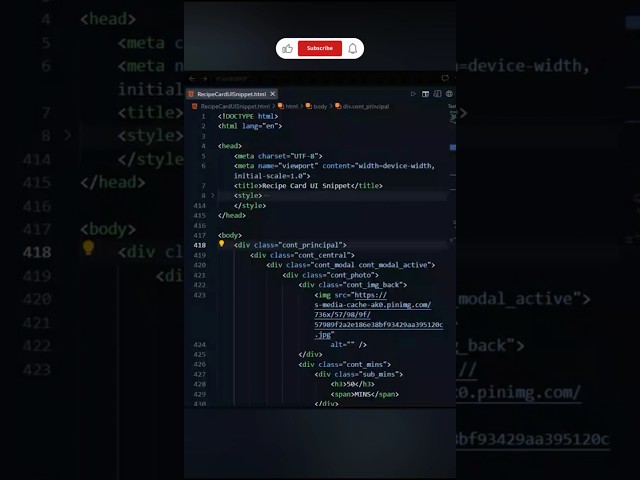Click the HTML file icon in the tab
Screen dimensions: 640x480
pyautogui.click(x=191, y=94)
